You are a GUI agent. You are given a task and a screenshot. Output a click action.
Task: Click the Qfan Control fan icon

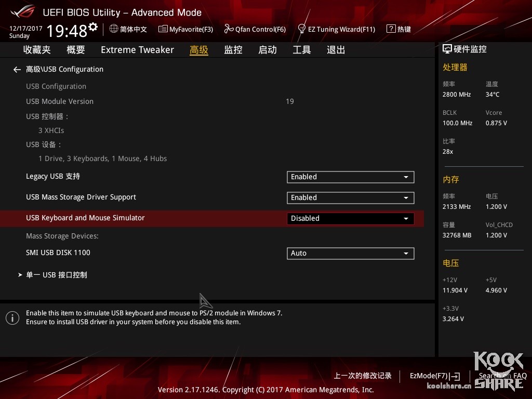(229, 29)
